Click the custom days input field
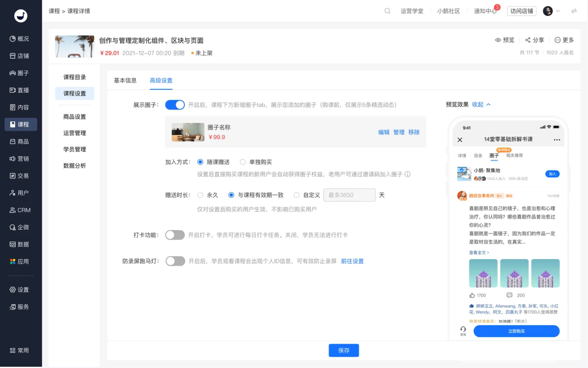588x368 pixels. pyautogui.click(x=350, y=195)
